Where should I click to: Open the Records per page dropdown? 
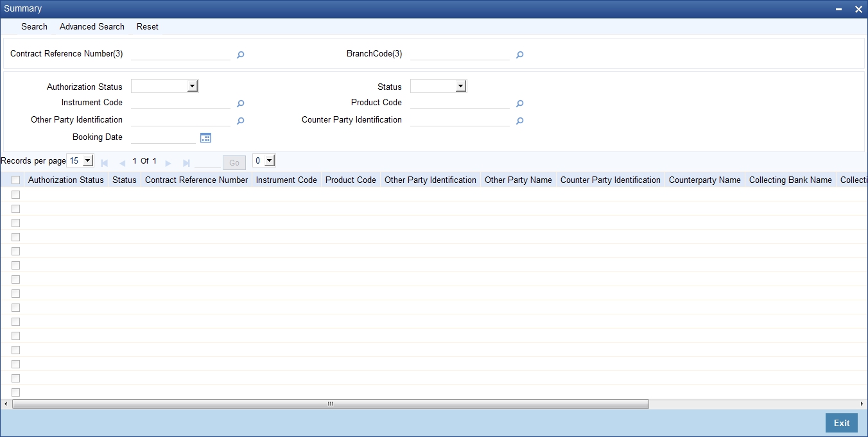[x=80, y=160]
